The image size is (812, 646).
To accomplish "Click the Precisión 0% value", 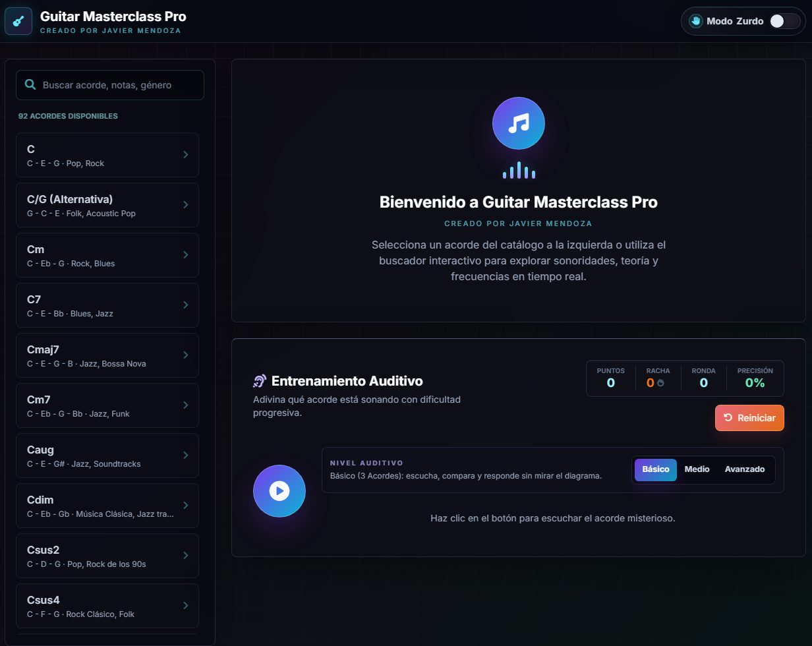I will pos(755,383).
